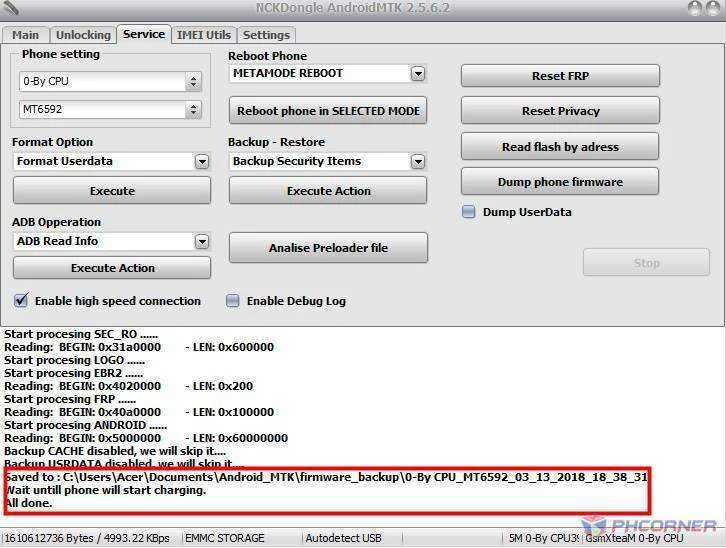This screenshot has width=726, height=548.
Task: Click Execute under Format Option
Action: coord(112,191)
